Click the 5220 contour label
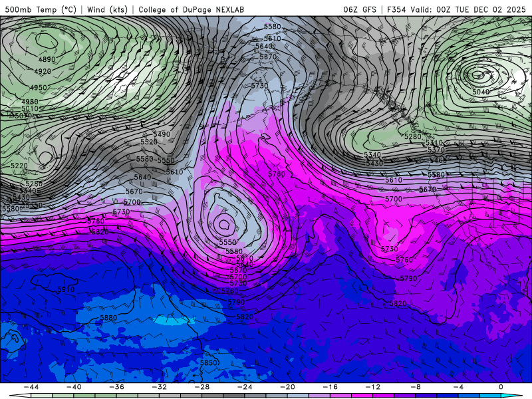532x399 pixels. click(19, 166)
